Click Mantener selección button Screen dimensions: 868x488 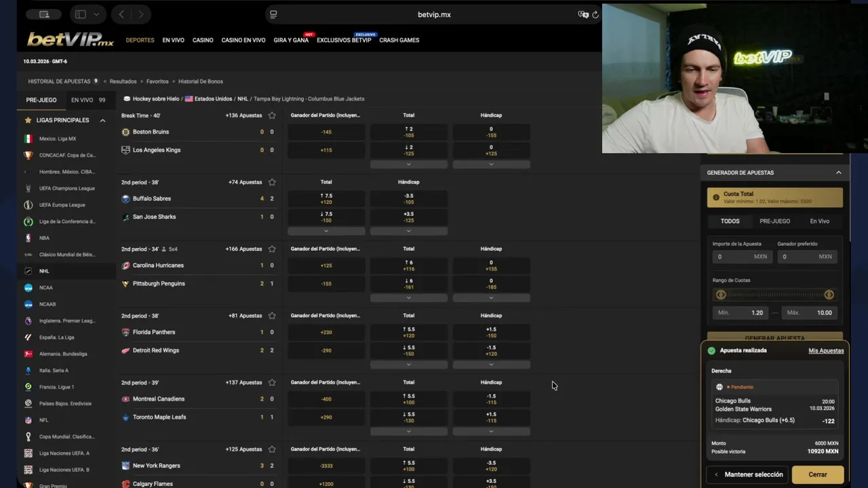(747, 474)
